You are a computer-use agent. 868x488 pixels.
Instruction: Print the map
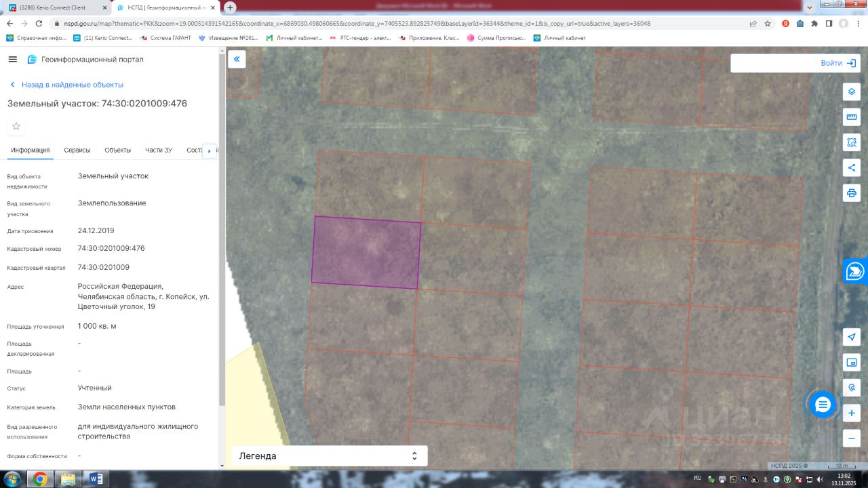click(x=852, y=192)
